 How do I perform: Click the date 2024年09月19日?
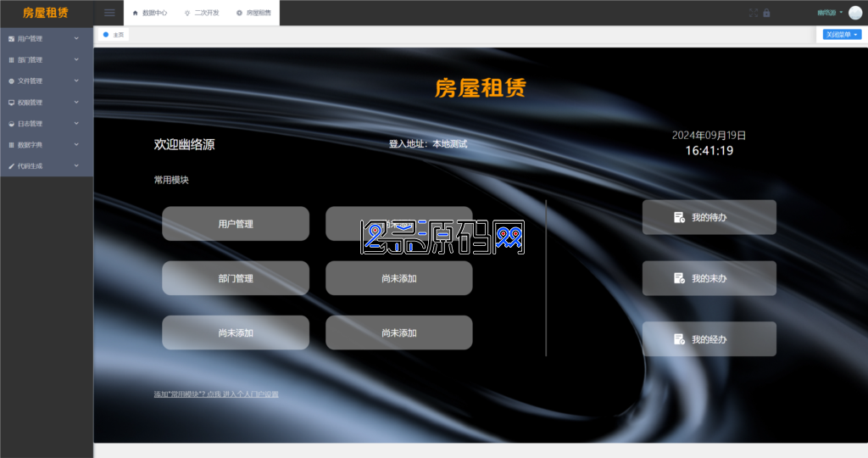click(x=709, y=135)
